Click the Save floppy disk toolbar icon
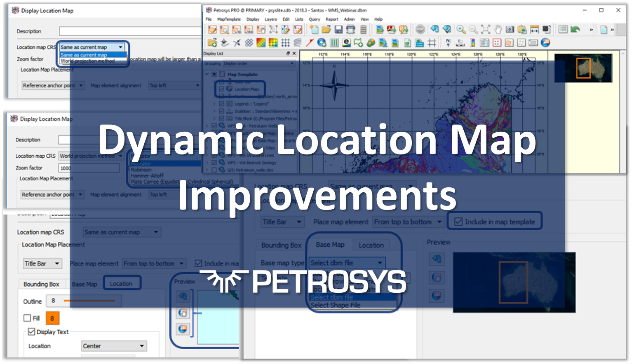 coord(338,29)
